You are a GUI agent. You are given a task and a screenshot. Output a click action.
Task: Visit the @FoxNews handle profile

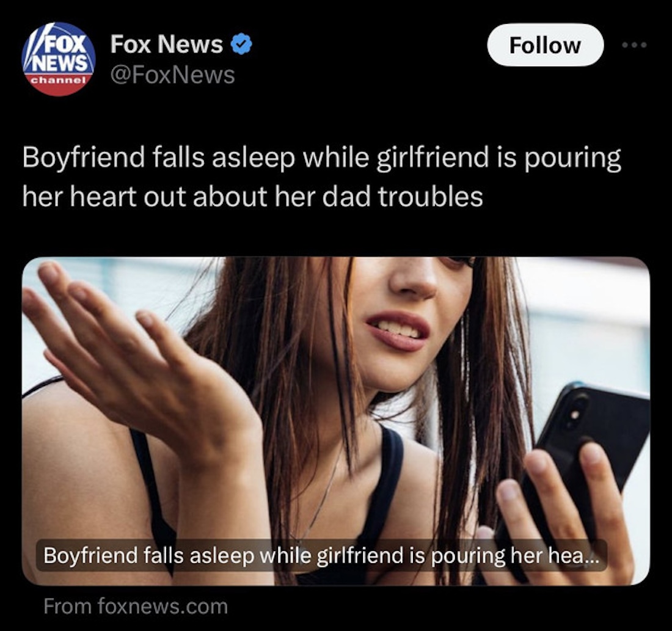172,75
